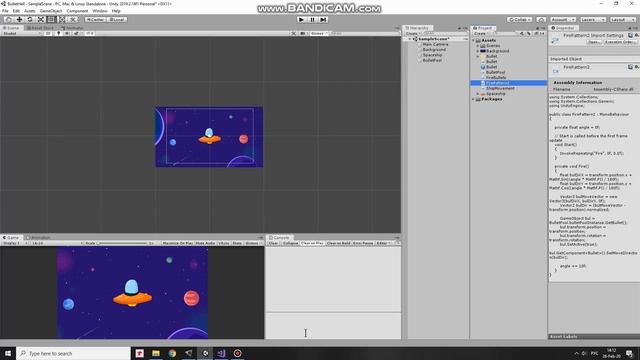Toggle Collapse in the Console
The image size is (640, 360).
tap(291, 243)
